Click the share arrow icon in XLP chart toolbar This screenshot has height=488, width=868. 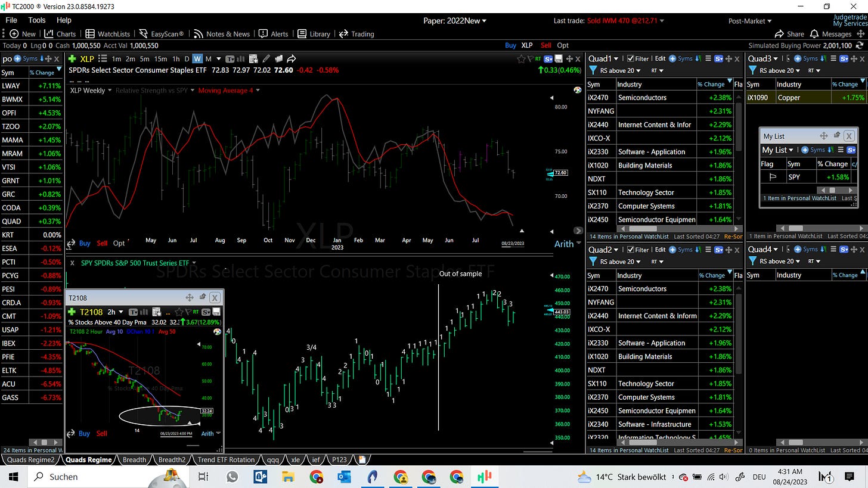pyautogui.click(x=292, y=59)
